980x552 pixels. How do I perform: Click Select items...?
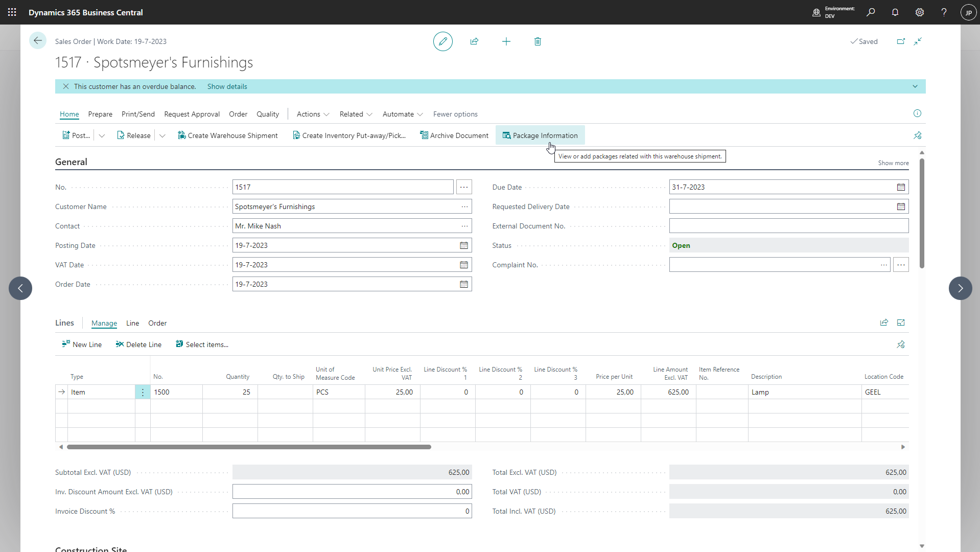202,344
